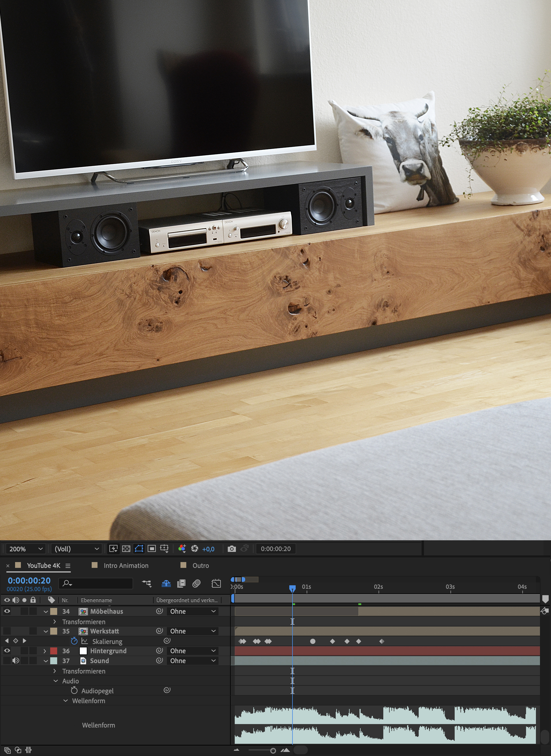Image resolution: width=551 pixels, height=756 pixels.
Task: Toggle in/out/duration panes icon at bottom
Action: [x=29, y=750]
